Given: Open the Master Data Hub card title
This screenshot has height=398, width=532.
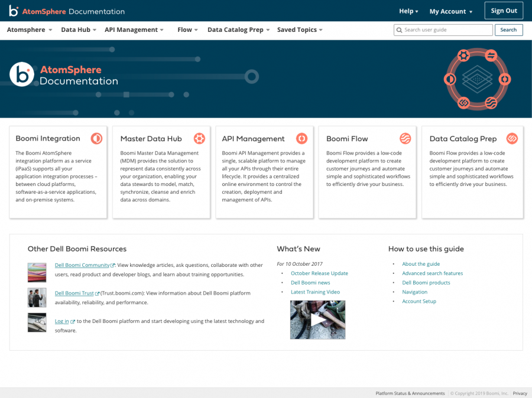Looking at the screenshot, I should [151, 139].
